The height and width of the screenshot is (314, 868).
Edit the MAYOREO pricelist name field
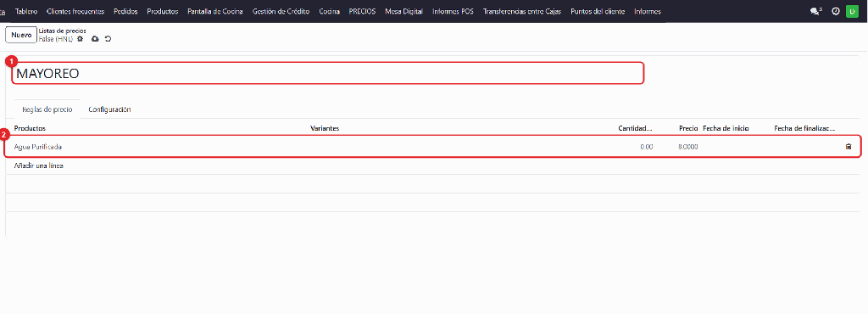point(328,73)
